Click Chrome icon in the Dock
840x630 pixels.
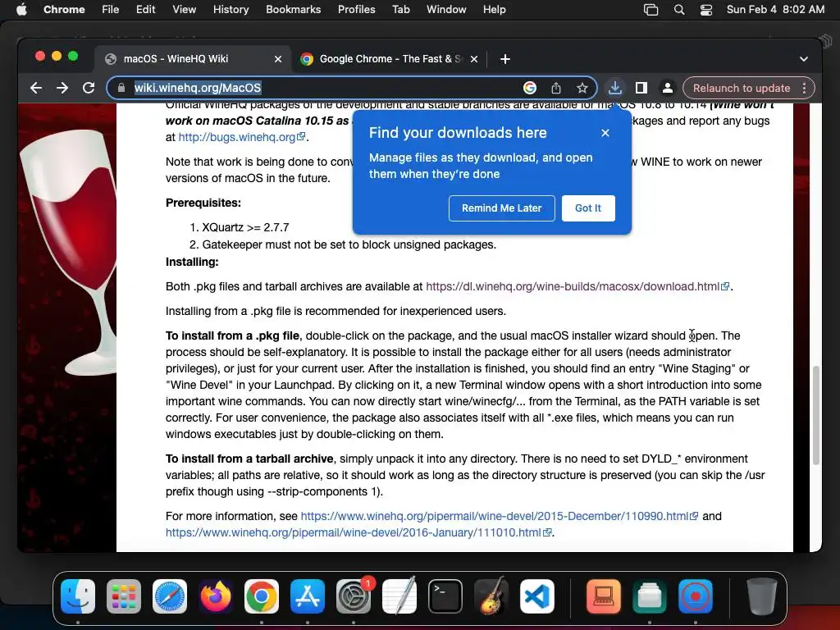262,596
